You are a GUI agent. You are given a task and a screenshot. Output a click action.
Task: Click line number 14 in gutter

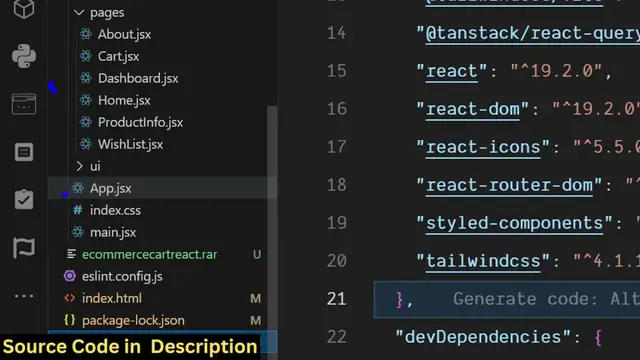point(337,33)
